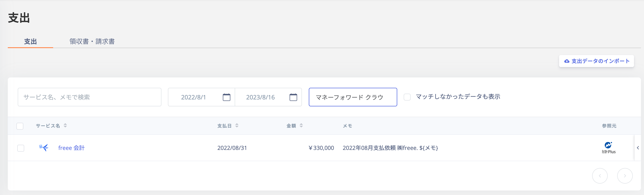The height and width of the screenshot is (195, 644).
Task: Click the 支出データのインポート button
Action: pos(596,61)
